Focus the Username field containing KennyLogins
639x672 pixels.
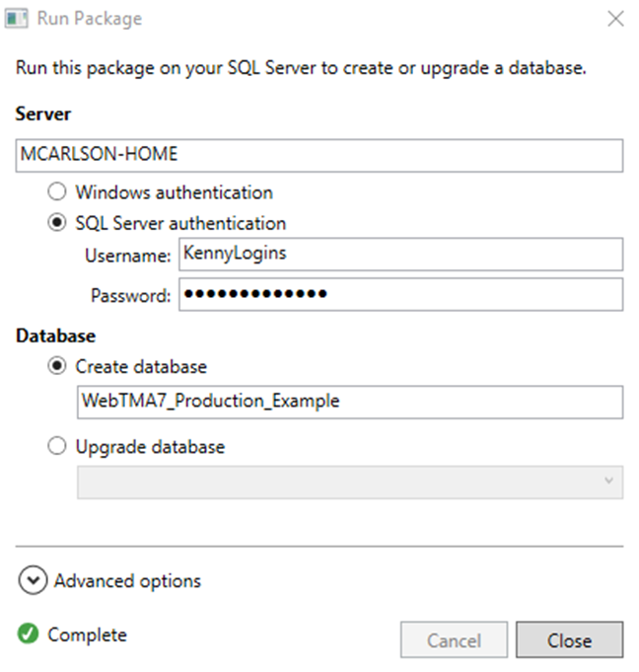click(400, 254)
